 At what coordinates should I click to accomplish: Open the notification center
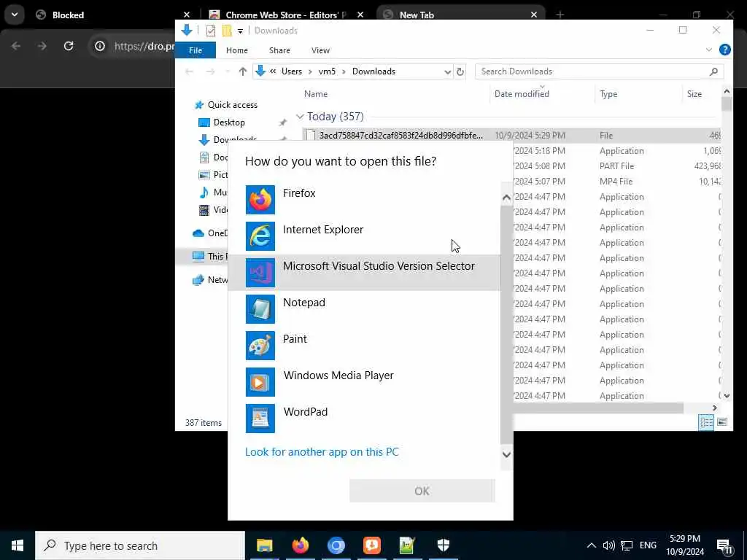click(x=724, y=545)
